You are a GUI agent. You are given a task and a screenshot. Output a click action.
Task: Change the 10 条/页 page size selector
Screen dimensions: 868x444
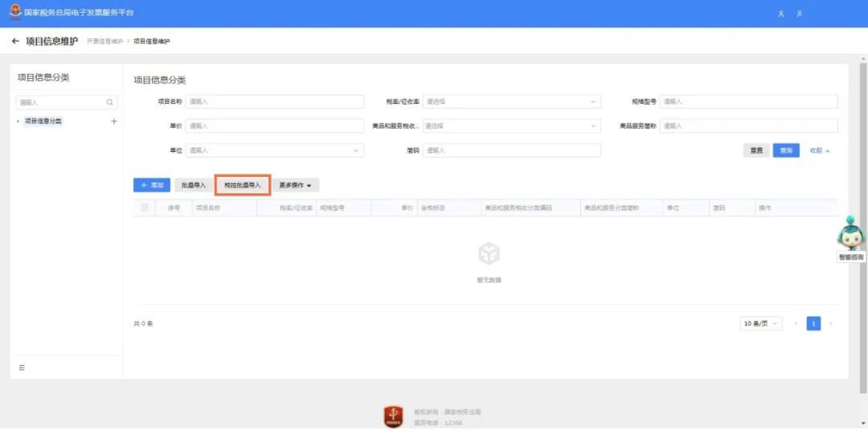pyautogui.click(x=760, y=323)
